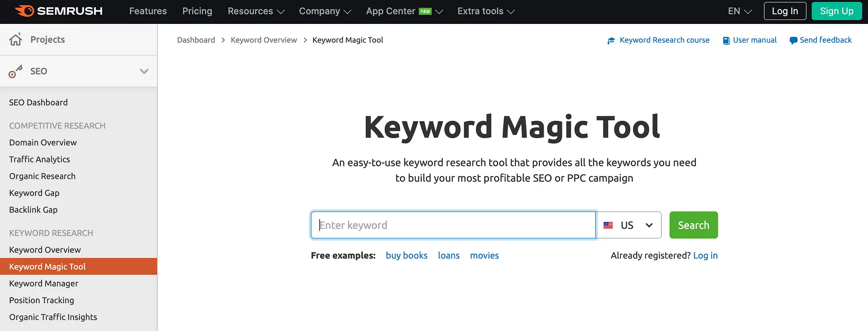Click the Send feedback link

click(825, 40)
